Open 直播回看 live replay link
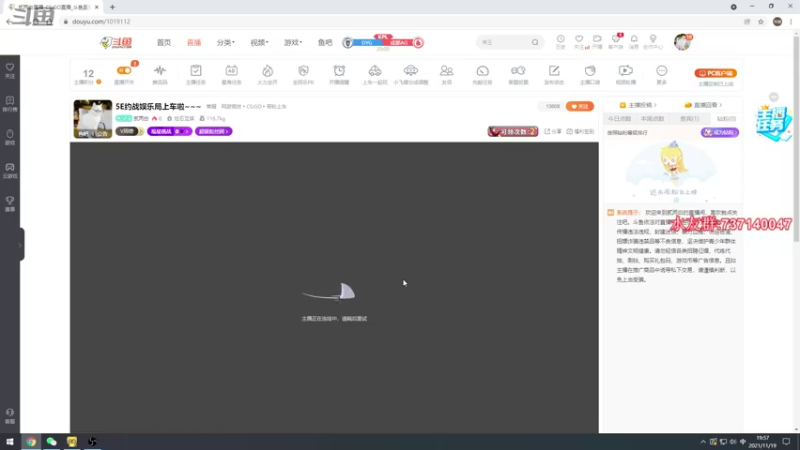 [x=703, y=105]
